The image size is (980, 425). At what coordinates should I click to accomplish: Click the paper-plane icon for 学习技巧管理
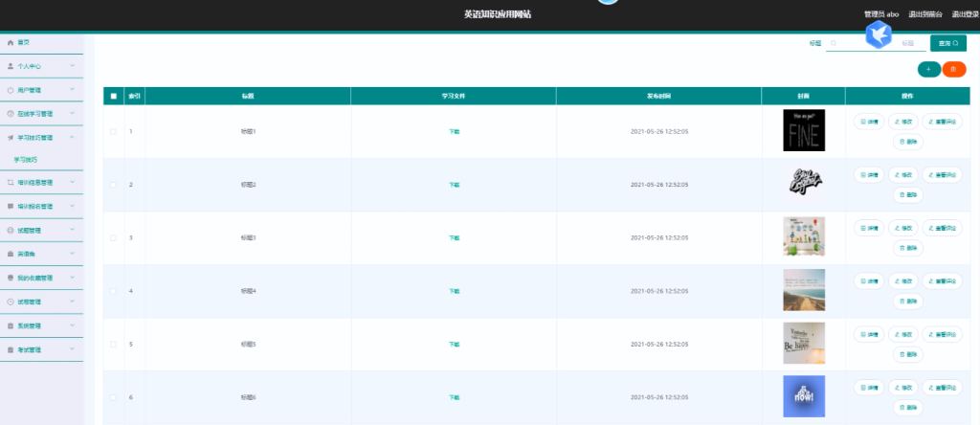coord(10,138)
